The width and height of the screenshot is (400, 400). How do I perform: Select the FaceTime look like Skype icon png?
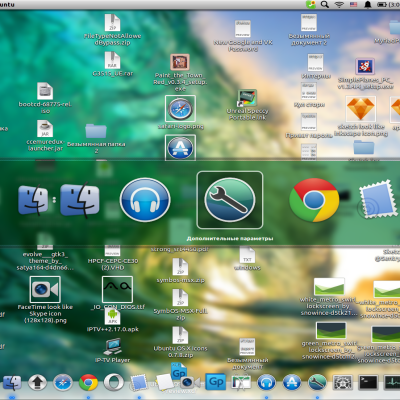[45, 300]
